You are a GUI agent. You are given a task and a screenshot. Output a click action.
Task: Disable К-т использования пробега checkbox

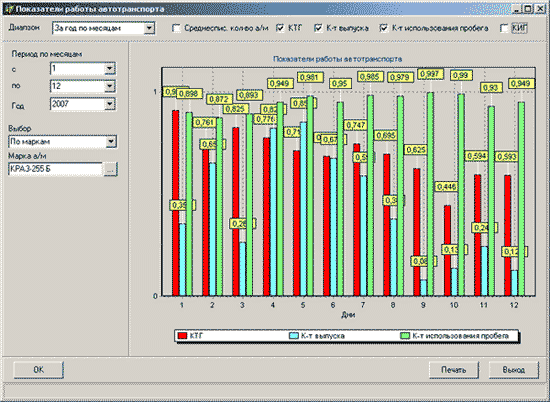[x=384, y=28]
